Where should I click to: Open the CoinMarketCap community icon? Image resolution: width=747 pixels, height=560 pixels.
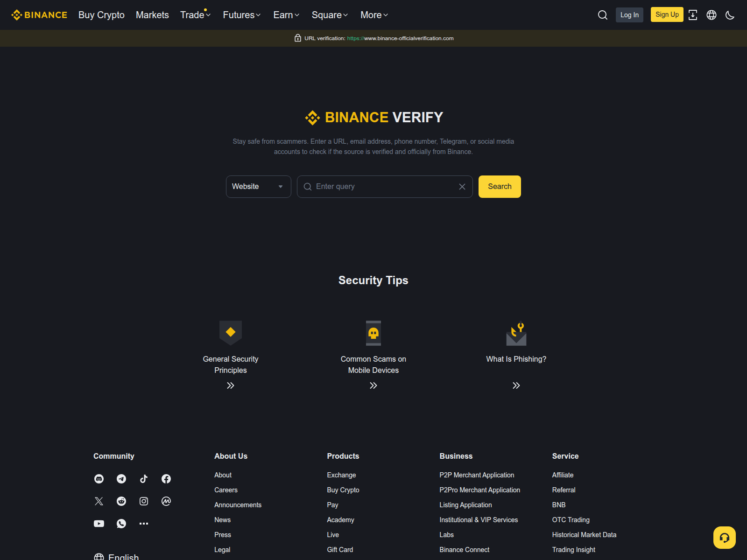point(166,501)
